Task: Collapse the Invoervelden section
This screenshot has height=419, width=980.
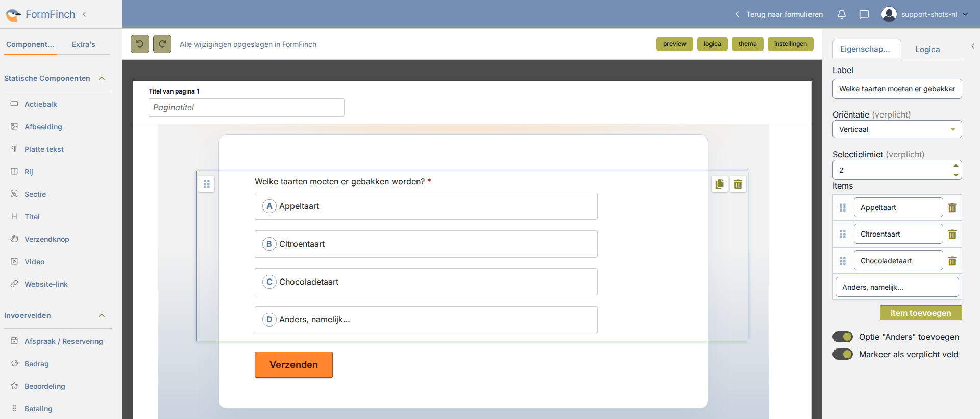Action: click(102, 315)
